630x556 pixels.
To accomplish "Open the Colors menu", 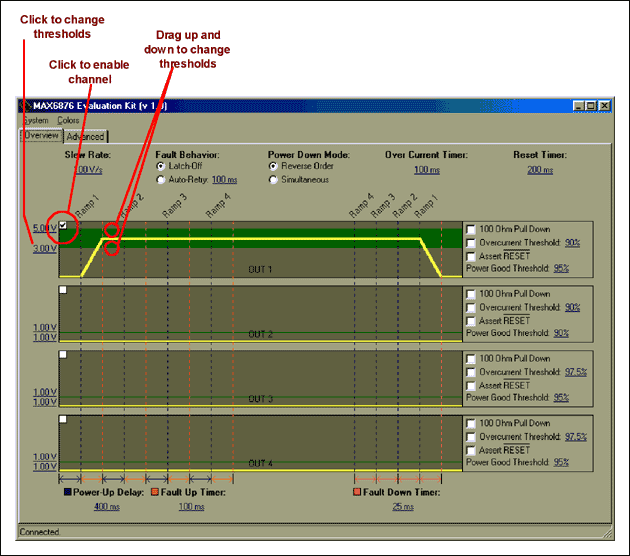I will point(68,120).
